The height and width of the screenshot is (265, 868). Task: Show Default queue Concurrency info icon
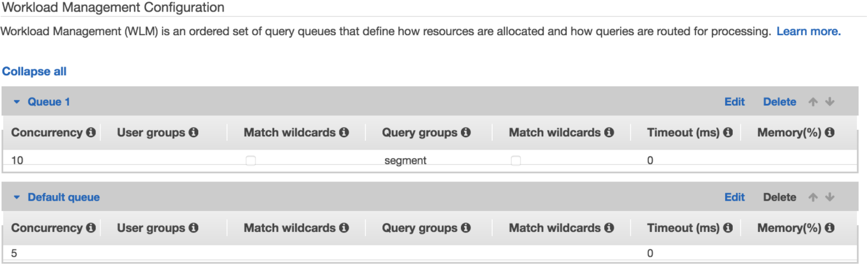click(91, 228)
